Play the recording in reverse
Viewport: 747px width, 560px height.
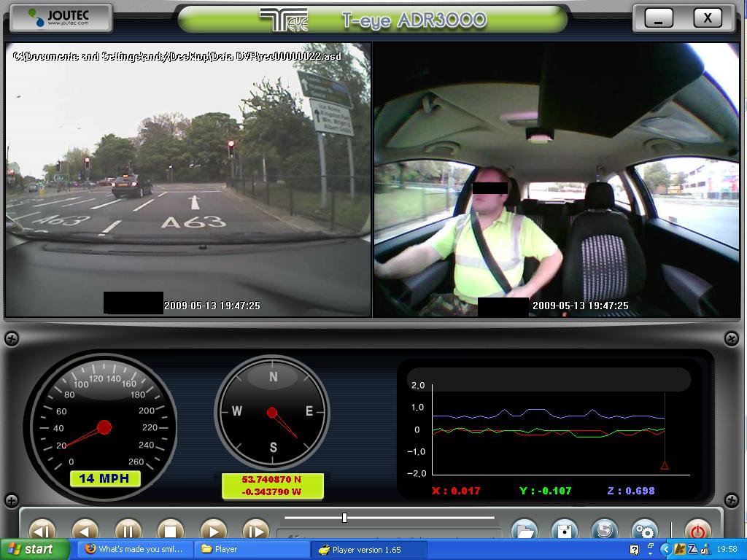coord(85,531)
